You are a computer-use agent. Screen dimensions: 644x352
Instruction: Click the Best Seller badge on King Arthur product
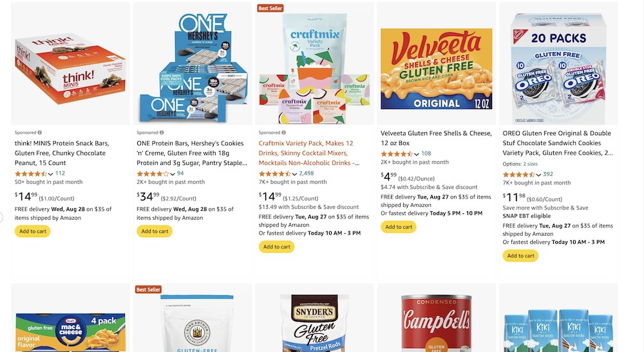[x=148, y=289]
